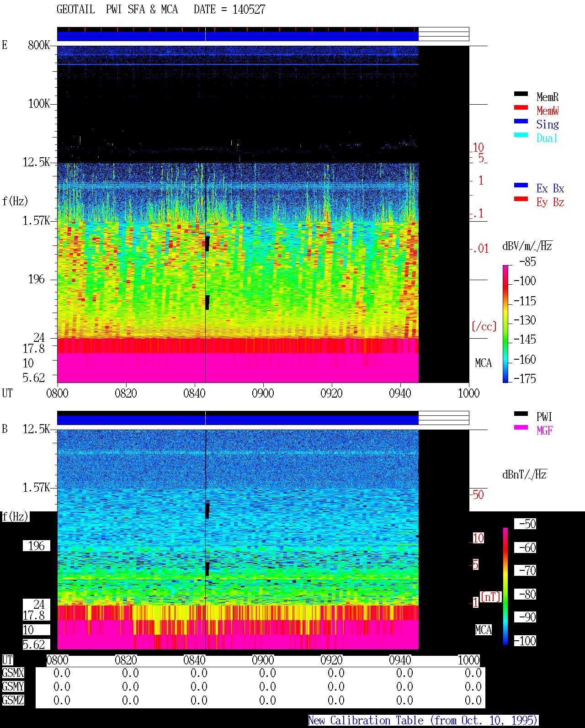
Task: Click the dBV/m color scale bar
Action: [505, 324]
